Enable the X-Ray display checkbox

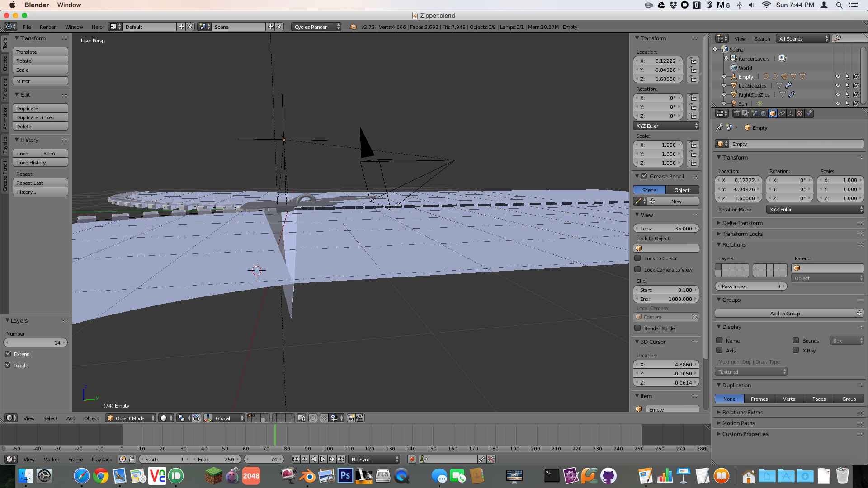[796, 351]
